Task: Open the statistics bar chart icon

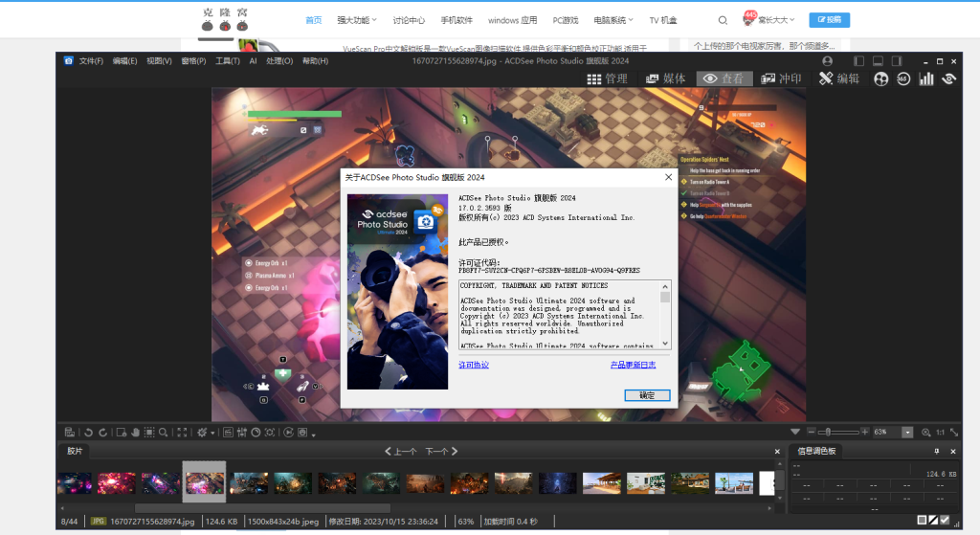Action: 926,78
